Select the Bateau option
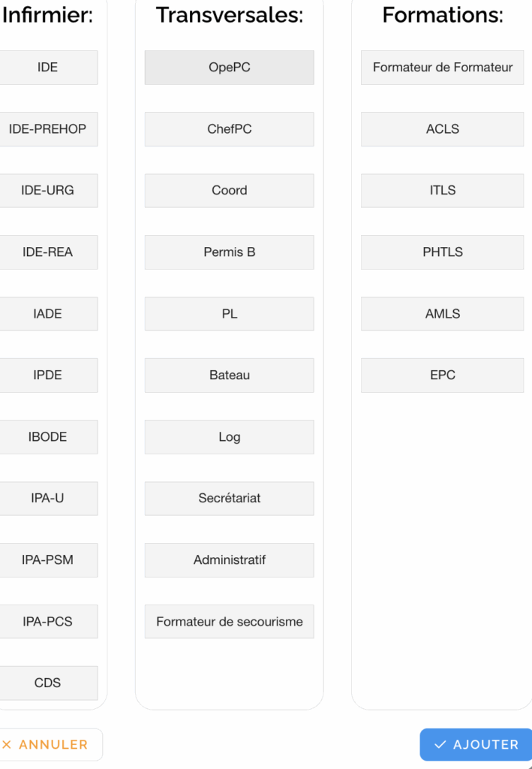The width and height of the screenshot is (532, 769). tap(229, 375)
